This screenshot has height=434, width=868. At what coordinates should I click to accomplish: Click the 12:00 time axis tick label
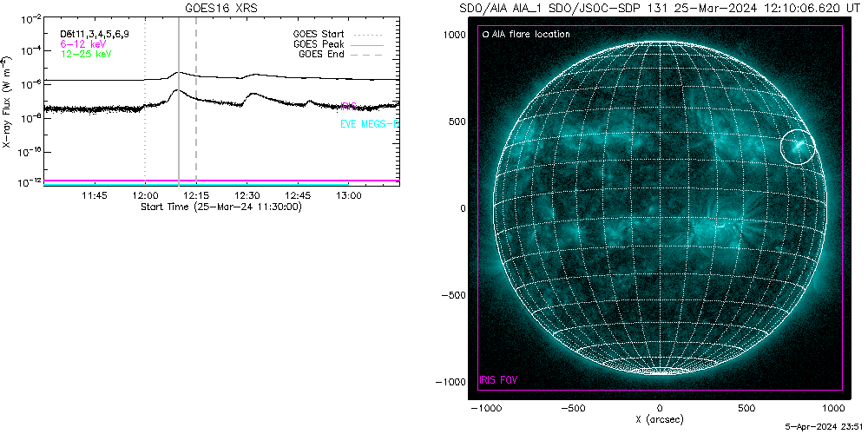pyautogui.click(x=145, y=195)
